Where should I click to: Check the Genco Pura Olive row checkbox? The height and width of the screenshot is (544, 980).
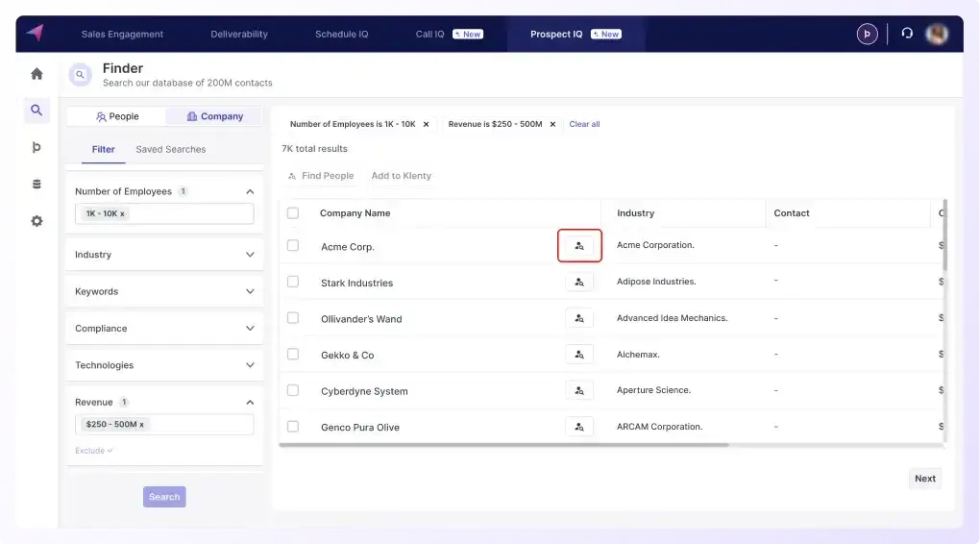pyautogui.click(x=292, y=427)
